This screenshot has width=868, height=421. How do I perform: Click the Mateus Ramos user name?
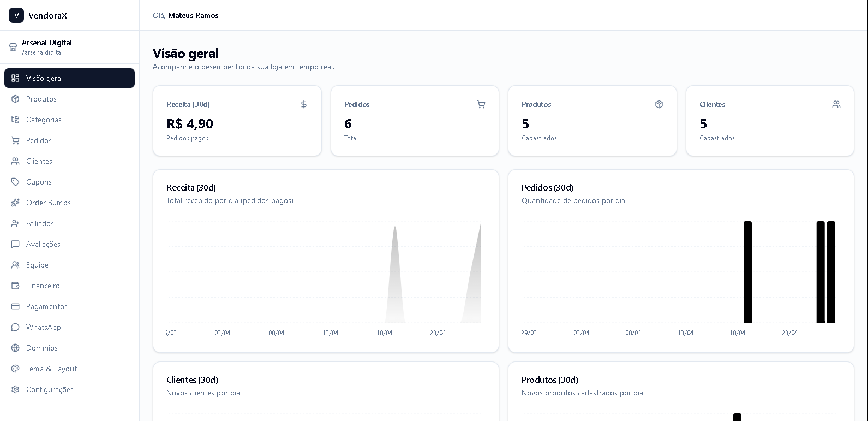pyautogui.click(x=193, y=15)
